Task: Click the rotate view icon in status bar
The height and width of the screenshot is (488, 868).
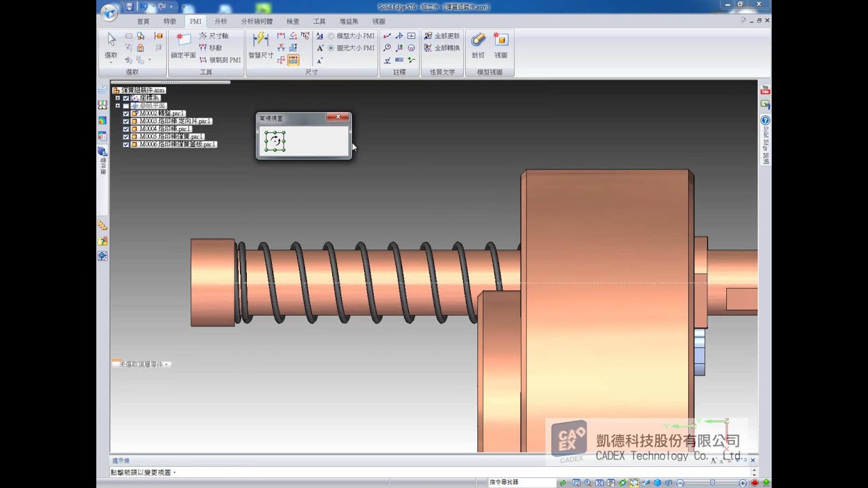Action: pos(623,483)
